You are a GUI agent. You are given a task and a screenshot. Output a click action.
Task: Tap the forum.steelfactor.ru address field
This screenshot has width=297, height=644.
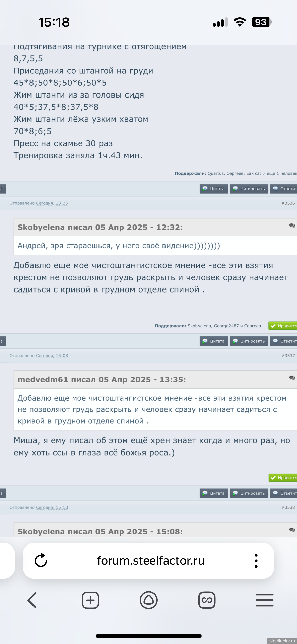tap(151, 561)
